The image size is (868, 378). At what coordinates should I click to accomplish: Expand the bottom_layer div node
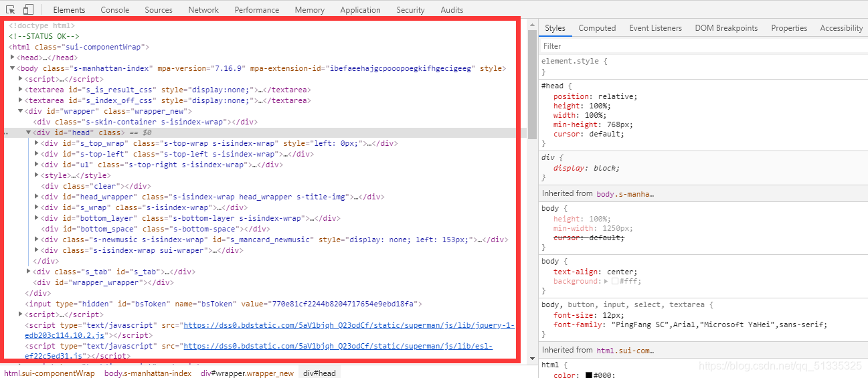coord(37,218)
